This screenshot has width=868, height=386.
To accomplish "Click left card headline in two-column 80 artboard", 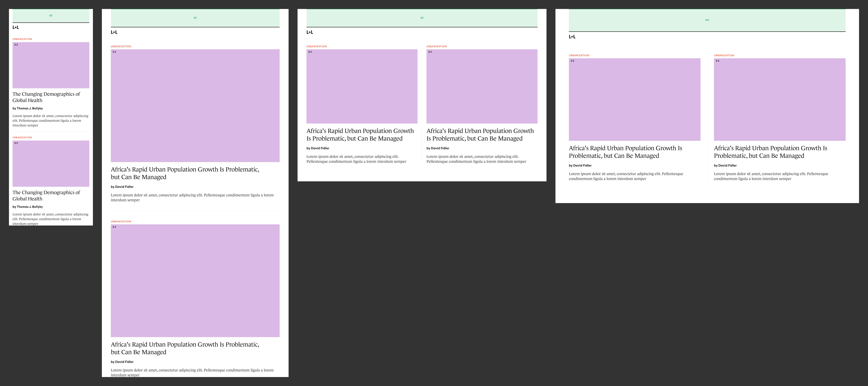I will [x=360, y=135].
